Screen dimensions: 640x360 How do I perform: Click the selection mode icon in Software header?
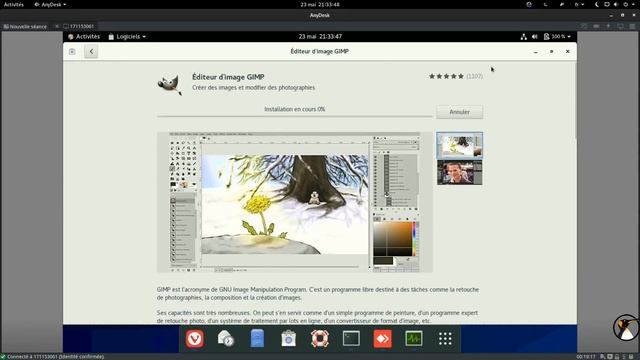click(x=72, y=51)
